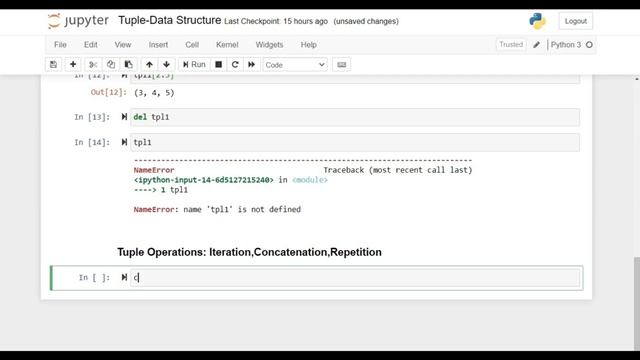Click the Jupyter logo
The width and height of the screenshot is (640, 360).
click(x=78, y=21)
